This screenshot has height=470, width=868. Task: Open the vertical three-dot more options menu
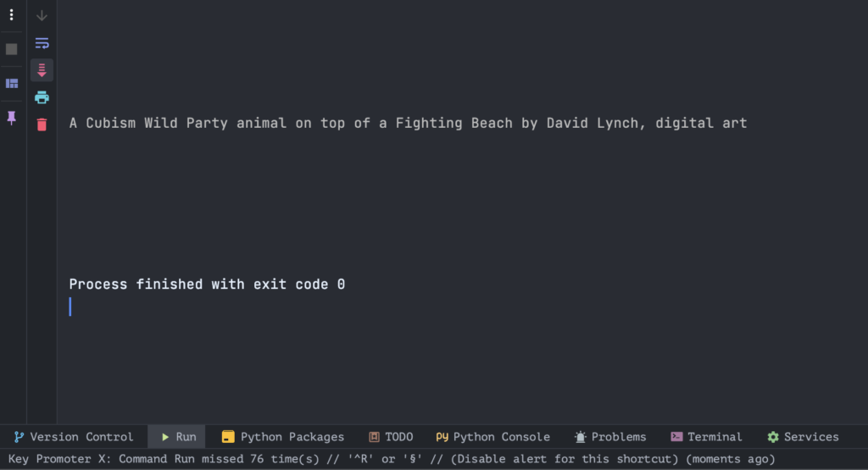tap(11, 15)
